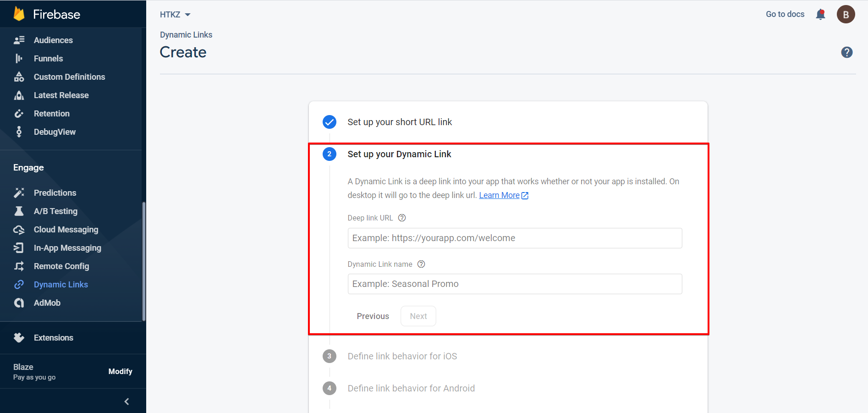This screenshot has height=413, width=868.
Task: Click the A/B Testing flask icon
Action: 19,211
